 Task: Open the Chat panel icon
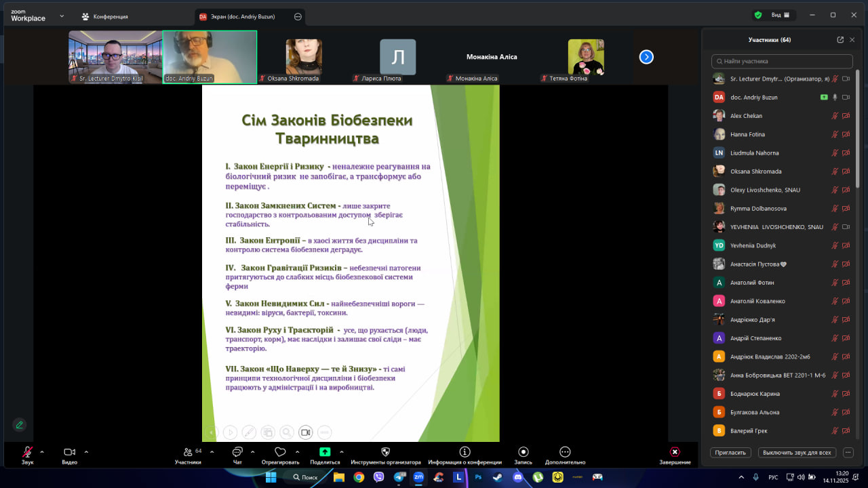pos(237,452)
